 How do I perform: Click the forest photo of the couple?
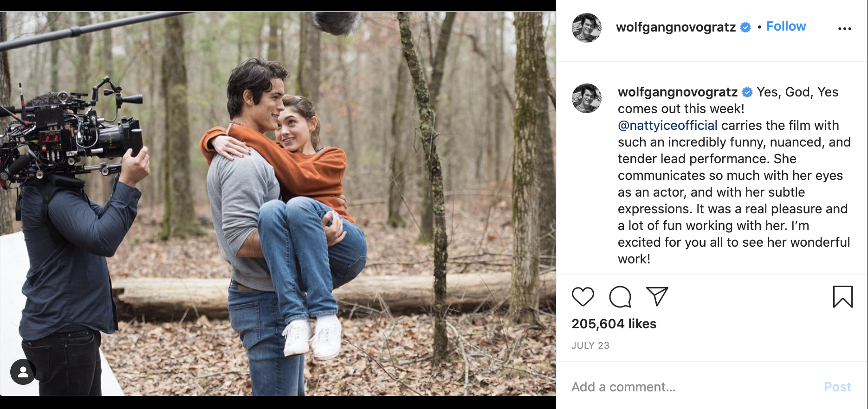(279, 204)
